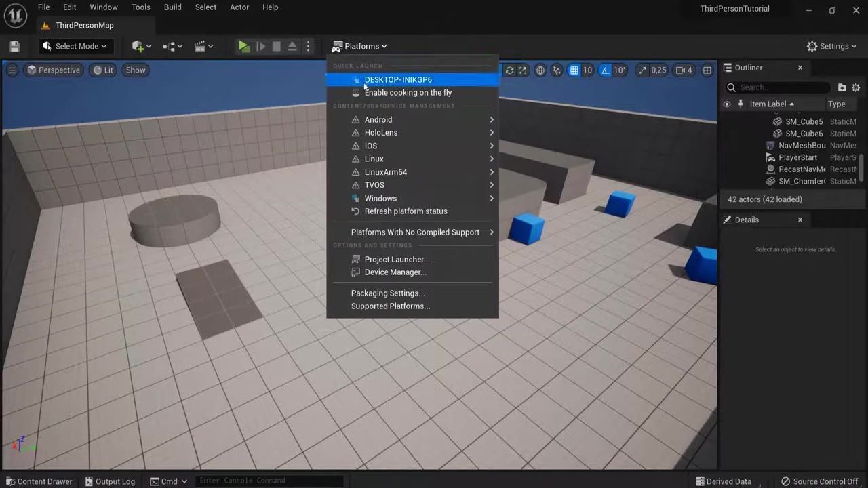Click the surface snapping icon
Screen dimensions: 868x488
click(557, 70)
